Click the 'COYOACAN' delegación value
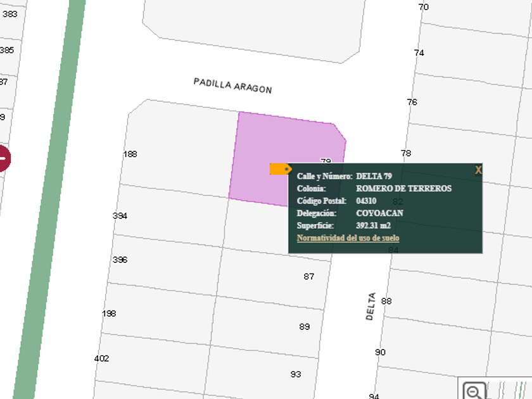This screenshot has height=399, width=532. tap(379, 213)
